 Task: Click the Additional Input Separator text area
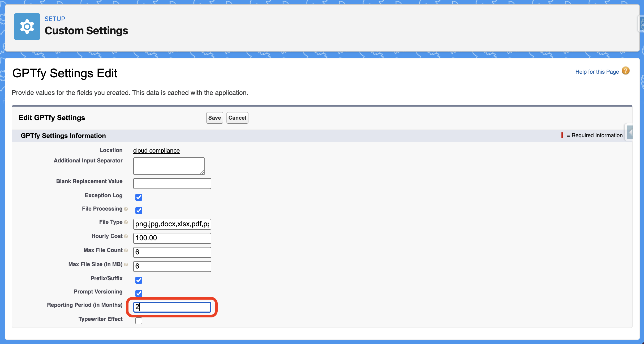click(169, 166)
